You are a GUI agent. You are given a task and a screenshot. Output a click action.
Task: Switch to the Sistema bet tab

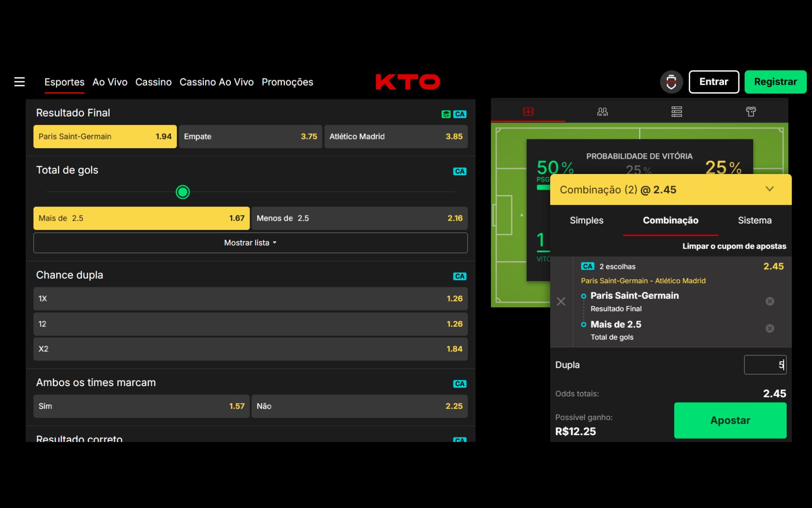(x=754, y=220)
